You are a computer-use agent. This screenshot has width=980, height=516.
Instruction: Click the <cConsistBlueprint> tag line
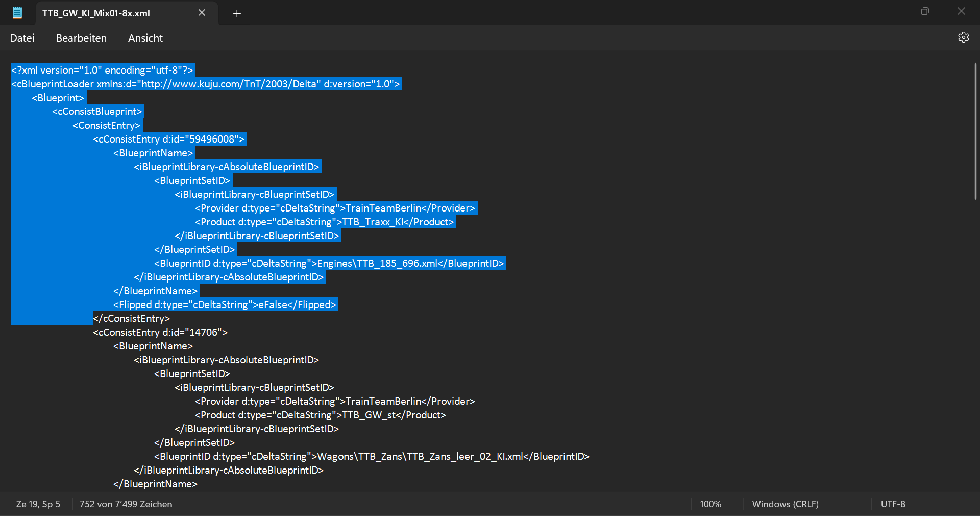click(97, 111)
